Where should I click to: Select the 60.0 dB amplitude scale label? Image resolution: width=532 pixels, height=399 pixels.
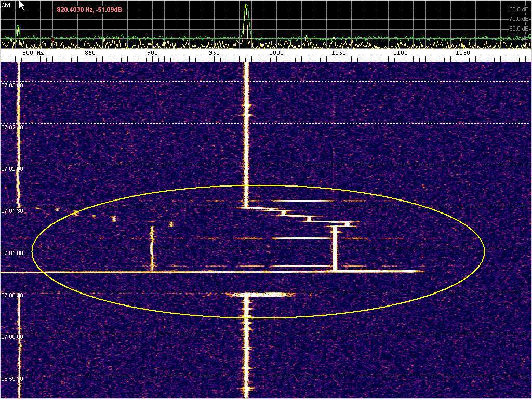click(x=518, y=9)
